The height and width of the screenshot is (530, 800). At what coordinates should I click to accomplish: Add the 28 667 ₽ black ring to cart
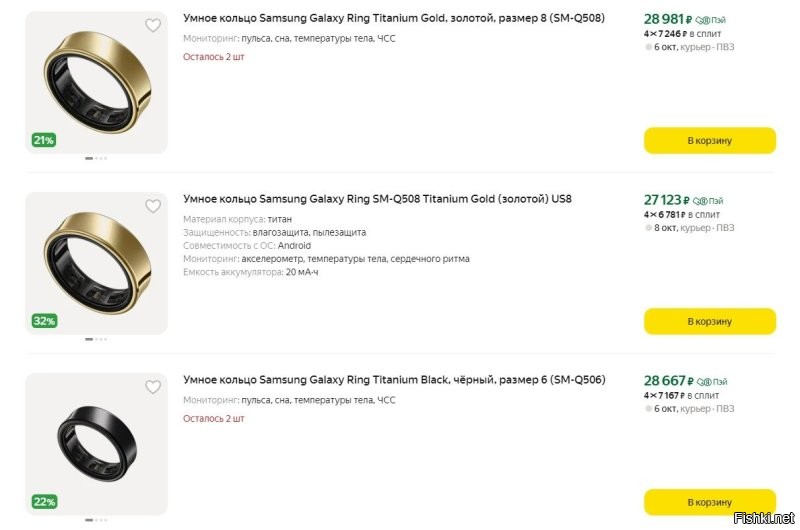coord(709,502)
